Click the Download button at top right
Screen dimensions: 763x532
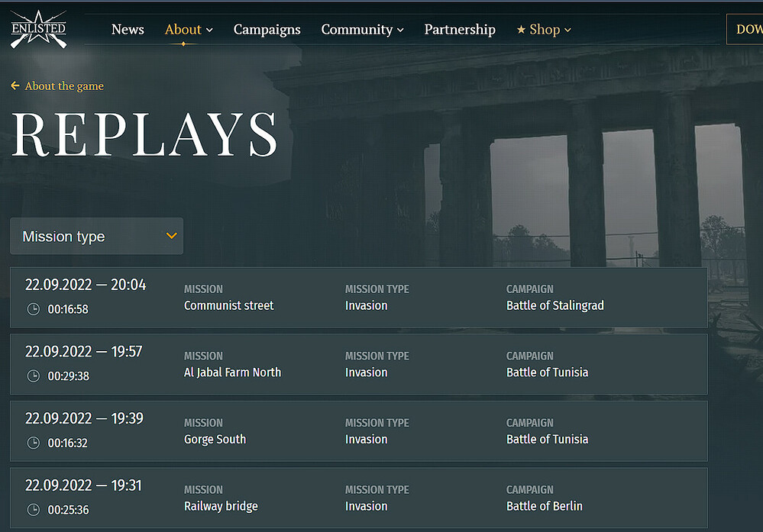pos(745,29)
